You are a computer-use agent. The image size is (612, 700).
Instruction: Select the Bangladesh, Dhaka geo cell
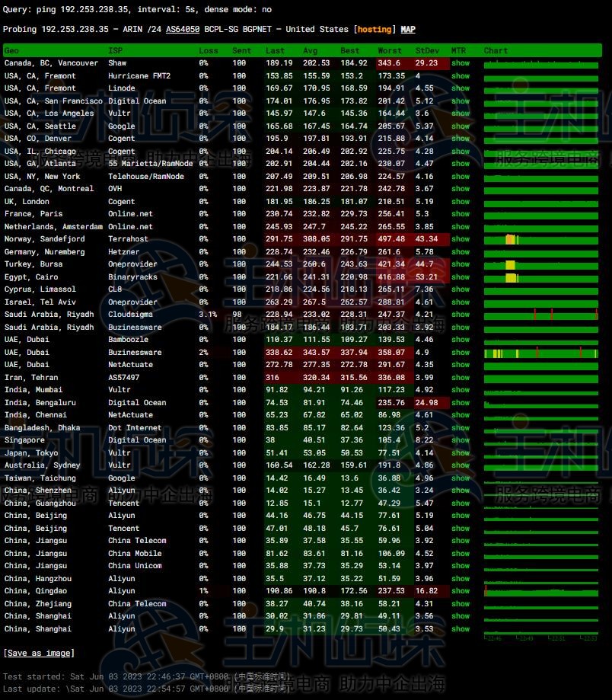click(x=43, y=427)
